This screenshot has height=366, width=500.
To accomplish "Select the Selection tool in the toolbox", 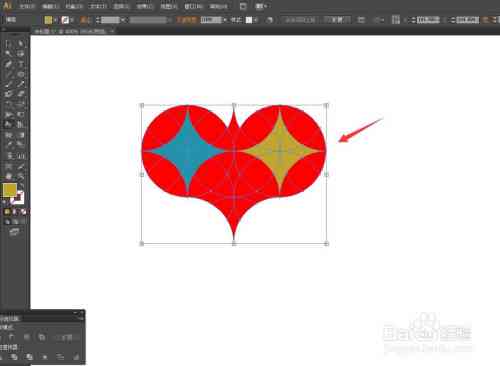I will coord(8,44).
